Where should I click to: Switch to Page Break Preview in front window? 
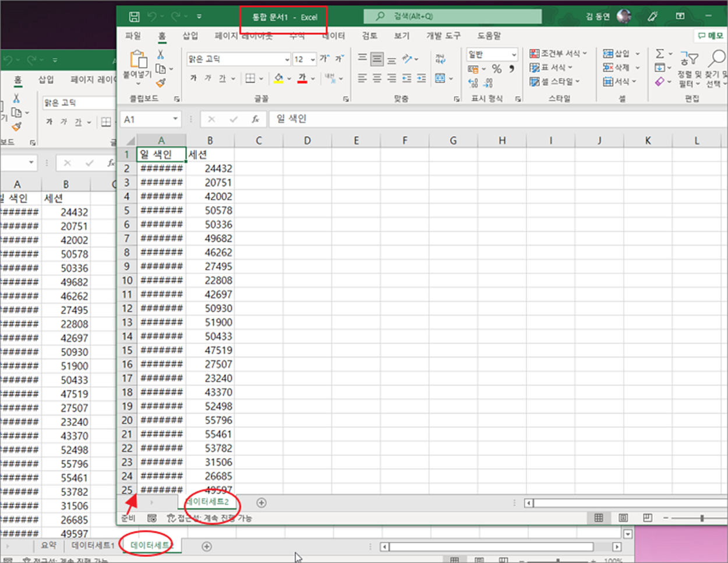pyautogui.click(x=648, y=518)
